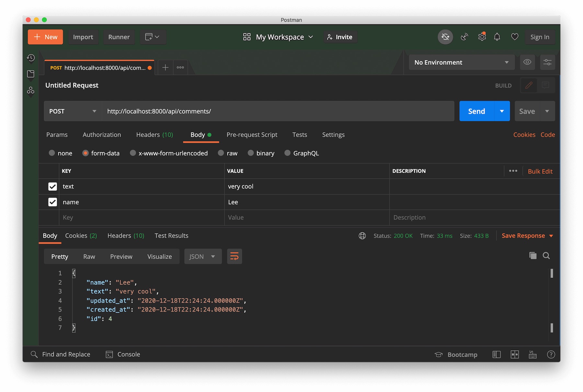Send the request
This screenshot has height=392, width=583.
[477, 111]
